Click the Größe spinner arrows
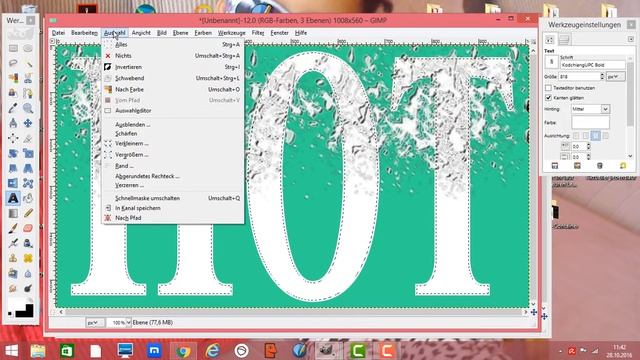 tap(602, 76)
